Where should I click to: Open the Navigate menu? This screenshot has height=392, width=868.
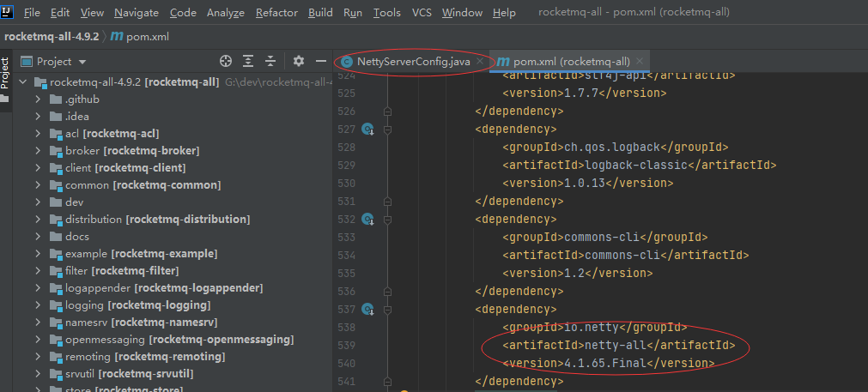137,12
